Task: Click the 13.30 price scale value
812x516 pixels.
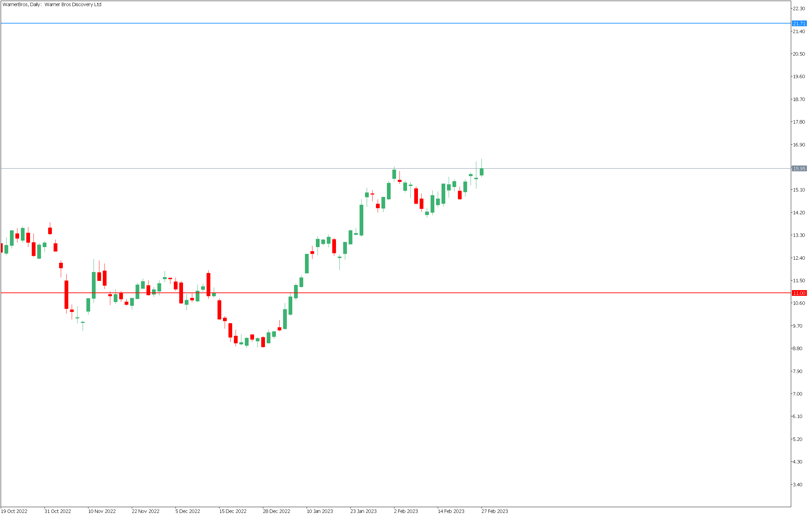Action: tap(799, 235)
